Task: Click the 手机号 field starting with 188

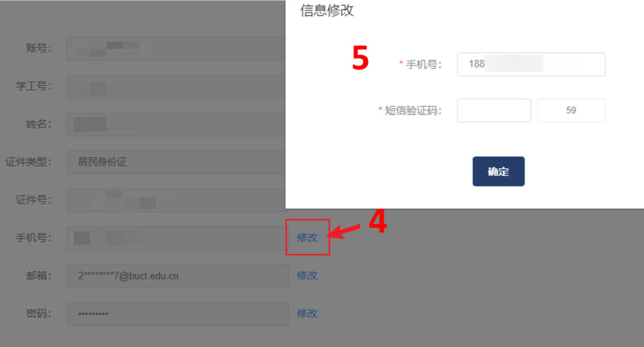Action: pos(531,64)
